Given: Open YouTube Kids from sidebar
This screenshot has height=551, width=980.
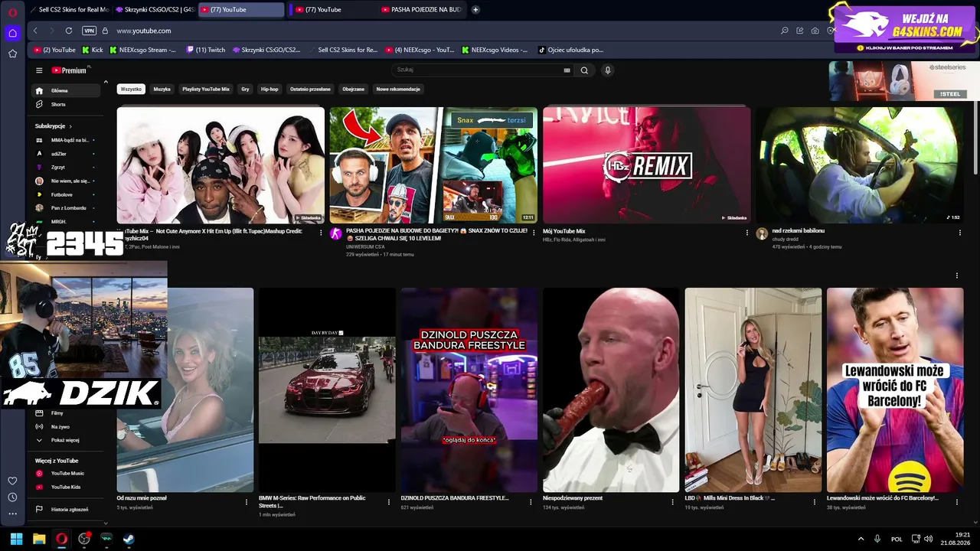Looking at the screenshot, I should tap(66, 487).
